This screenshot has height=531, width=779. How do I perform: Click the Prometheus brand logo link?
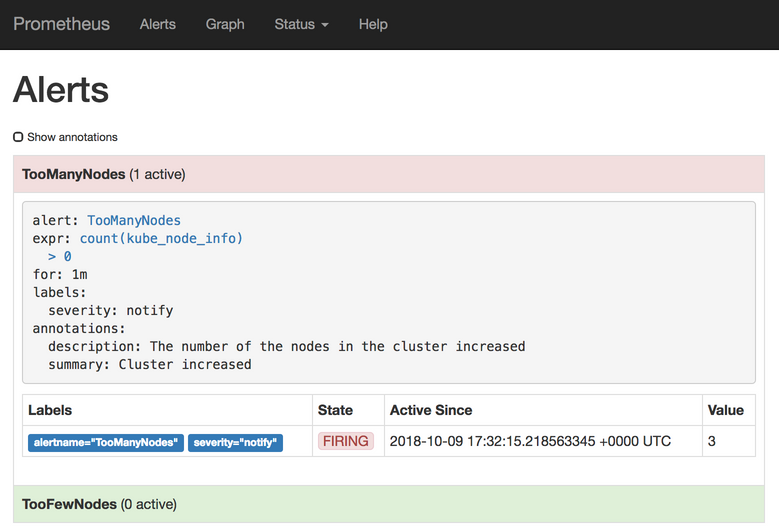pyautogui.click(x=61, y=24)
